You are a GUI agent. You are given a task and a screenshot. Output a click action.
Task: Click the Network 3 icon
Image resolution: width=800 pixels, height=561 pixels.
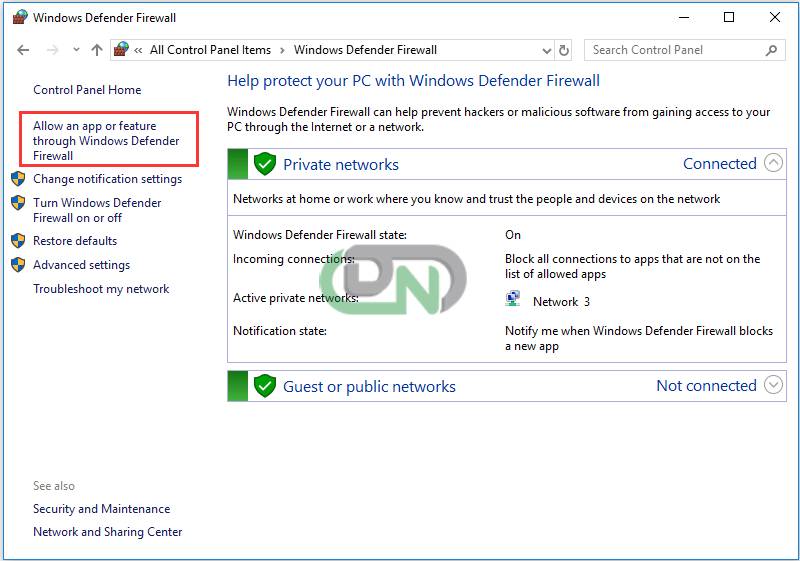point(513,298)
